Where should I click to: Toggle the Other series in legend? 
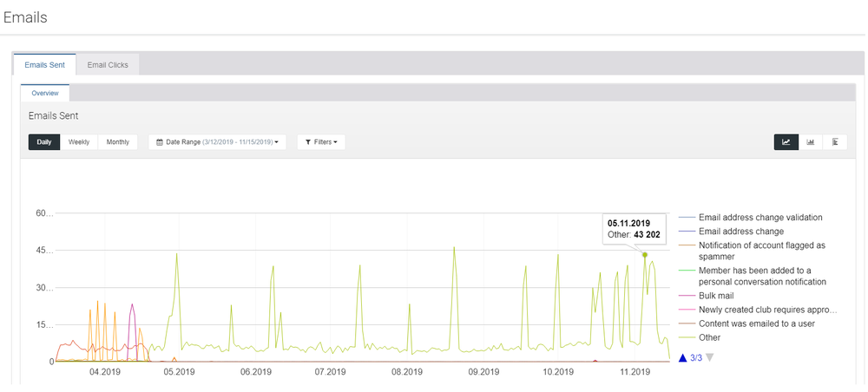709,337
